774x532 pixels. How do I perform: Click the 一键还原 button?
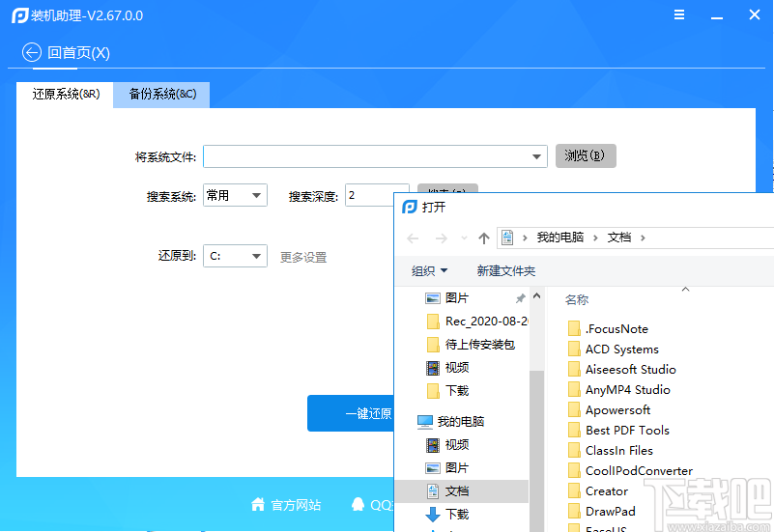click(x=351, y=413)
